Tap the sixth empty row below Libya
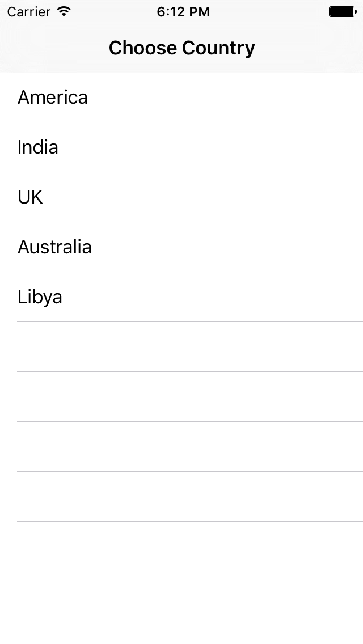Screen dimensions: 363x644 181,596
